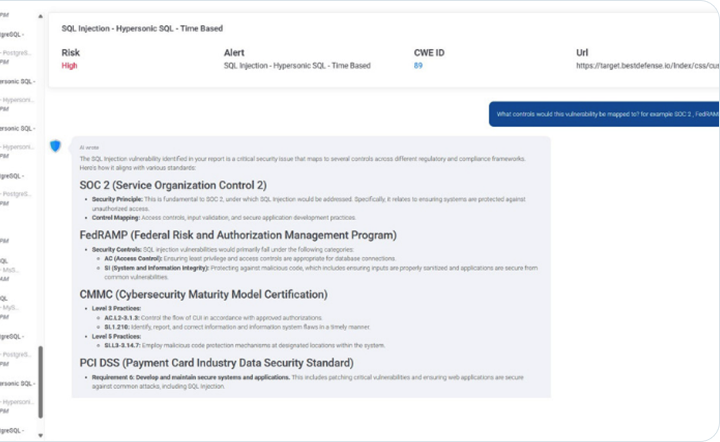
Task: Click the PCI DSS heading
Action: click(216, 363)
